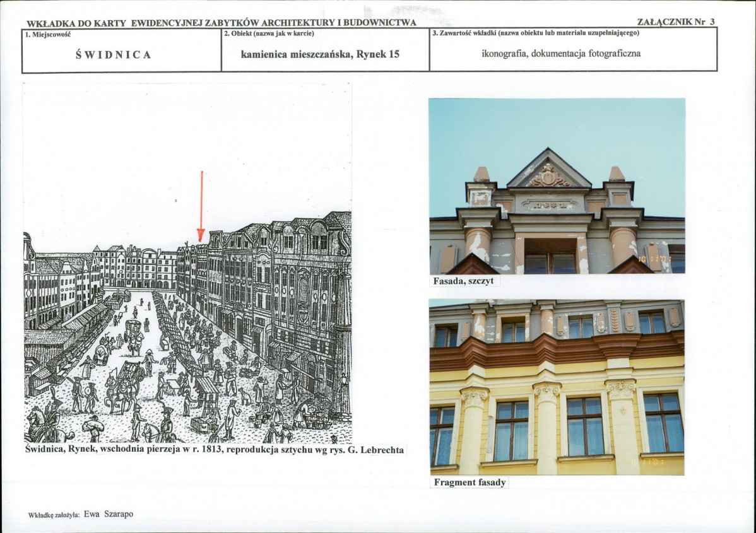This screenshot has width=756, height=533.
Task: Select 'ikonografia, dokumentacja fotograficzna' text
Action: 561,54
